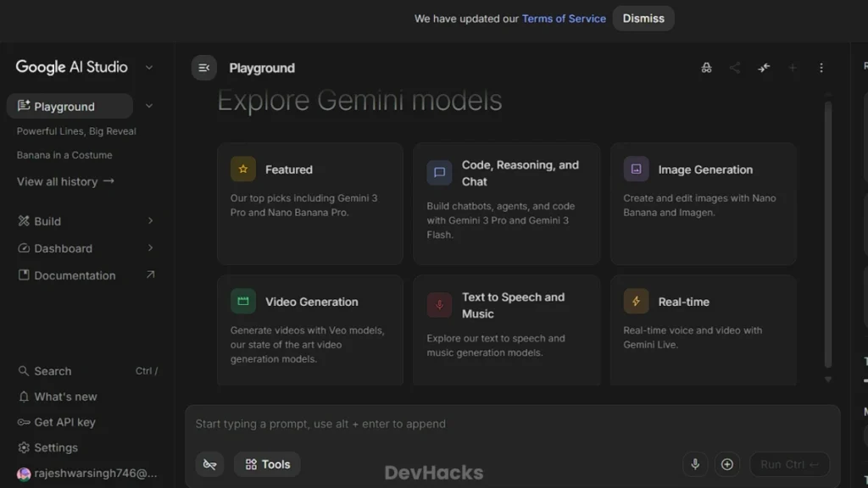The height and width of the screenshot is (488, 868).
Task: Open the Dashboard menu item
Action: tap(86, 248)
